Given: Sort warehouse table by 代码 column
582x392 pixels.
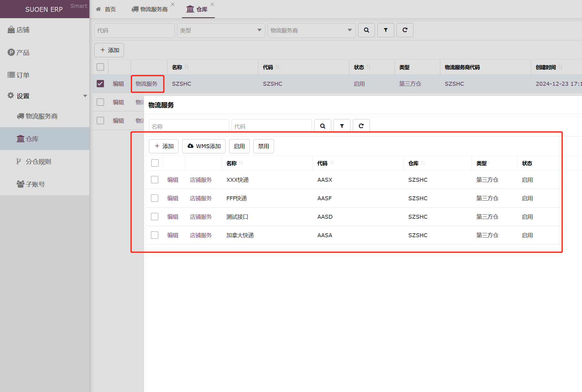Looking at the screenshot, I should click(278, 67).
